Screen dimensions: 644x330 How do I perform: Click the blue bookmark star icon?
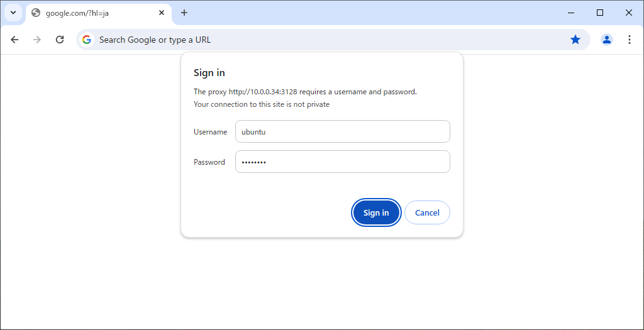[x=575, y=40]
